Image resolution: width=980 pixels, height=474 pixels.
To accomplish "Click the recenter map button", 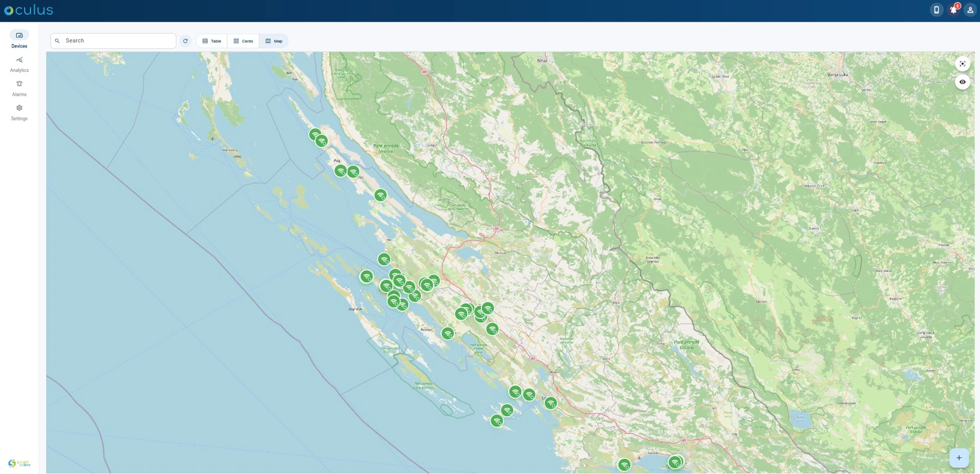I will pos(963,64).
